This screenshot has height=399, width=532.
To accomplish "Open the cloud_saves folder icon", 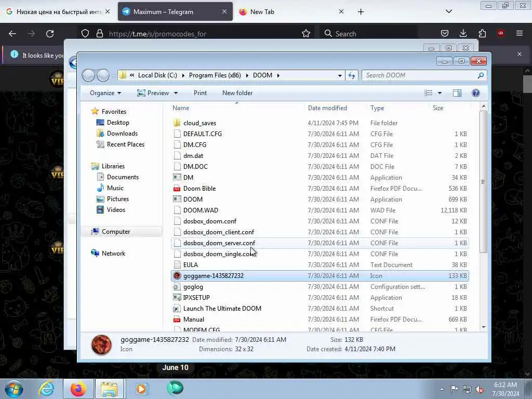I will point(177,123).
